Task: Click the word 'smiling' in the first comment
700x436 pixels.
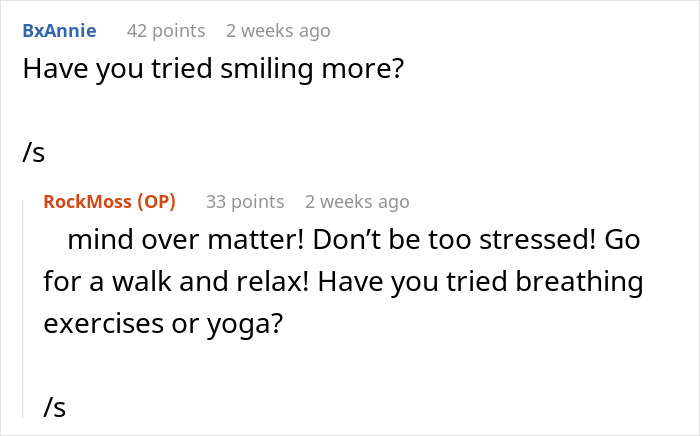Action: (267, 70)
